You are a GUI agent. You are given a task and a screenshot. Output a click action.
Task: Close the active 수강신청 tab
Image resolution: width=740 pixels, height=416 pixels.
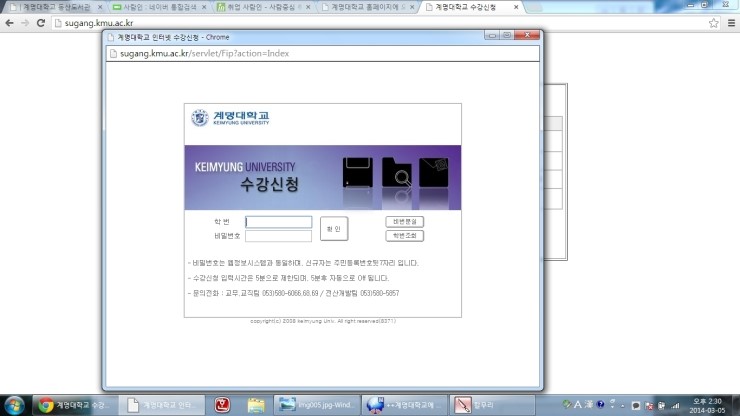click(516, 7)
